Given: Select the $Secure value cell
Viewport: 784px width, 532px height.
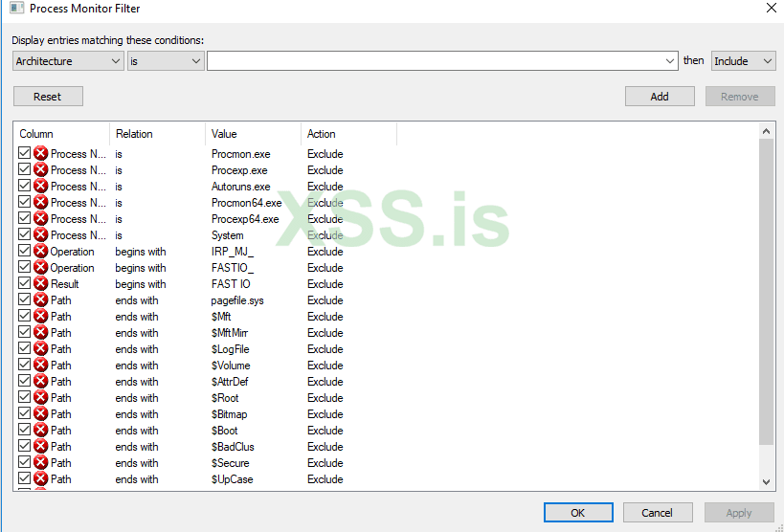Looking at the screenshot, I should tap(230, 463).
